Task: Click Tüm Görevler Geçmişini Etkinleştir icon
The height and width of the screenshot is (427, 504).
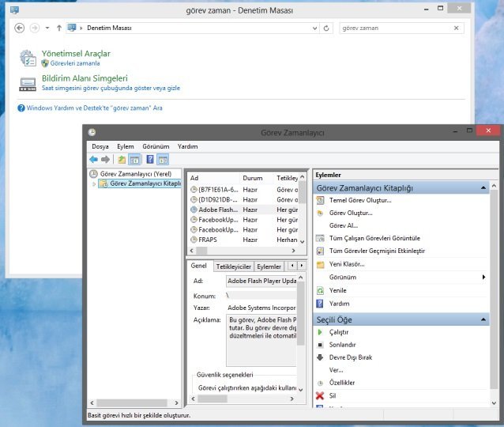Action: tap(320, 251)
